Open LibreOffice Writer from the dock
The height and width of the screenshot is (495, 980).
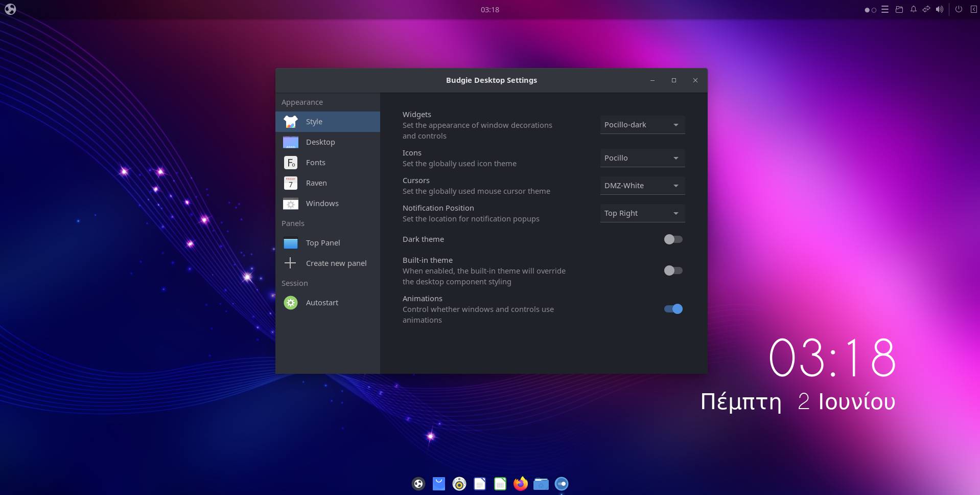(x=479, y=483)
